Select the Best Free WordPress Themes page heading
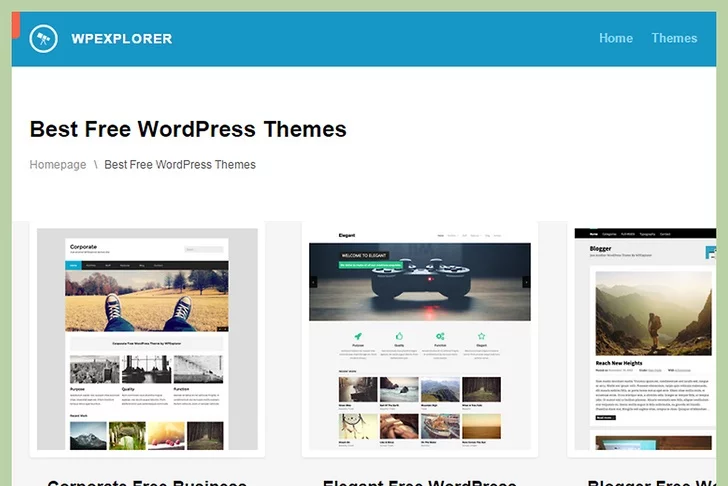 188,129
